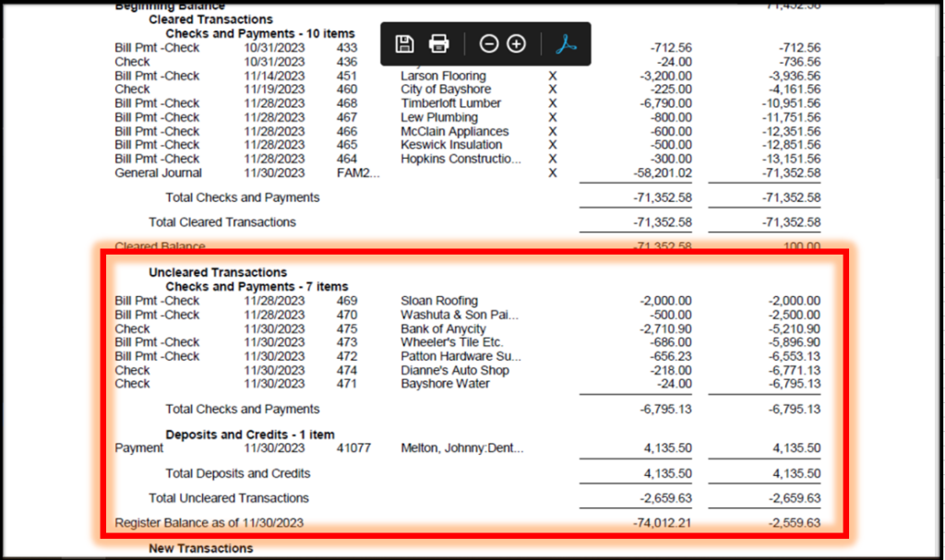Click the Total Uncleared Transactions label
Screen dimensions: 945x560
coord(230,498)
